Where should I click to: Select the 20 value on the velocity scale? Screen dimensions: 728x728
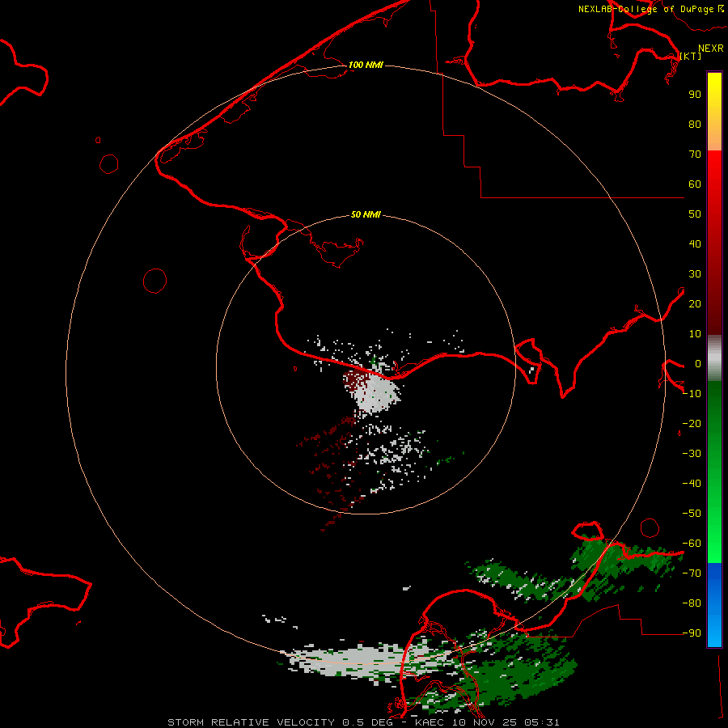pos(695,304)
